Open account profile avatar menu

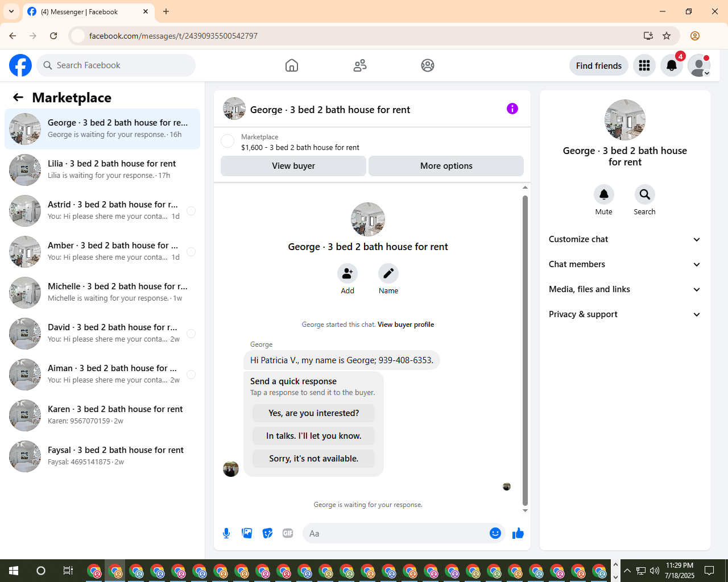coord(699,65)
